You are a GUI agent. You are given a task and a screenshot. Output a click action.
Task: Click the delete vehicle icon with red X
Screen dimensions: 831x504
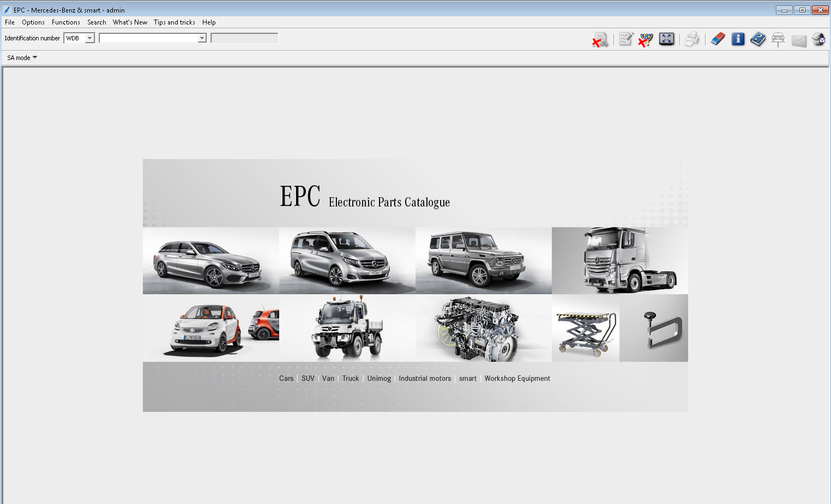(x=600, y=39)
